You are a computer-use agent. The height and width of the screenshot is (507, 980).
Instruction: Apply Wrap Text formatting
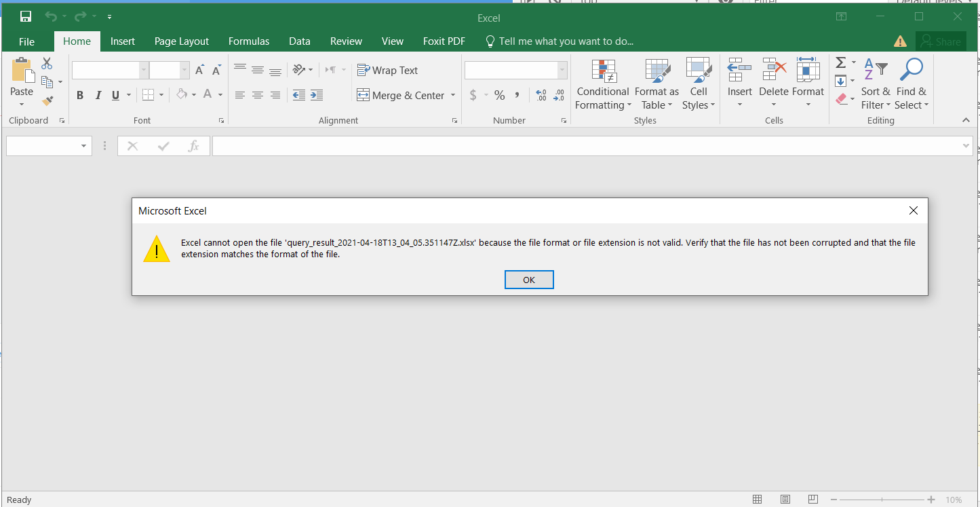(387, 70)
